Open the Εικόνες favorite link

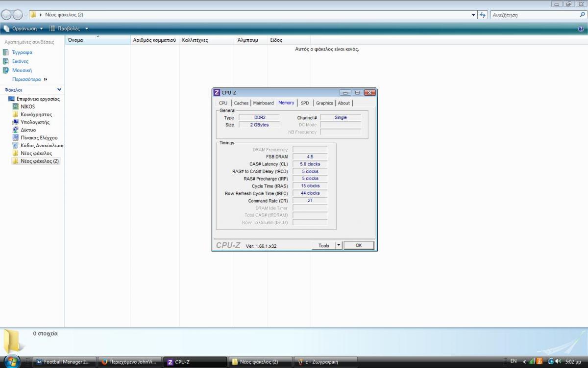(20, 61)
